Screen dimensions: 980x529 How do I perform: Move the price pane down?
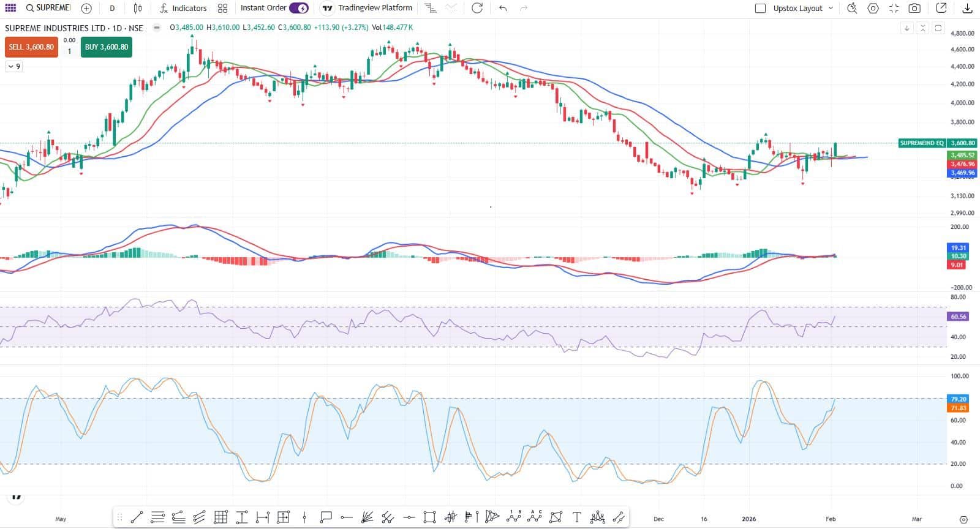pyautogui.click(x=907, y=28)
